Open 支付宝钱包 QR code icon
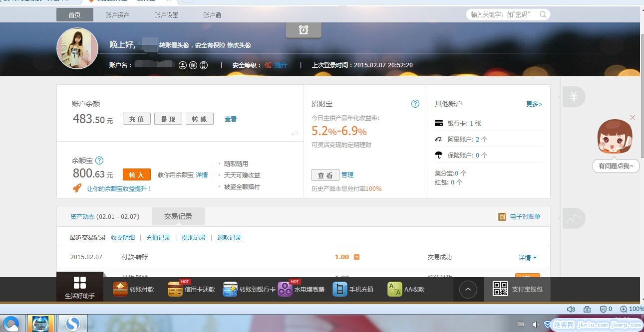The image size is (644, 332). (501, 289)
